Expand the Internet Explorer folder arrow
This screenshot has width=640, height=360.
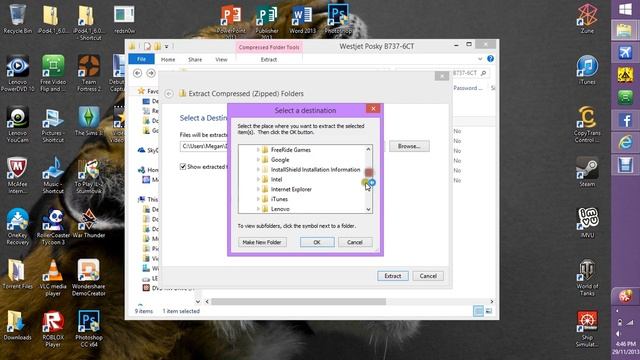258,189
